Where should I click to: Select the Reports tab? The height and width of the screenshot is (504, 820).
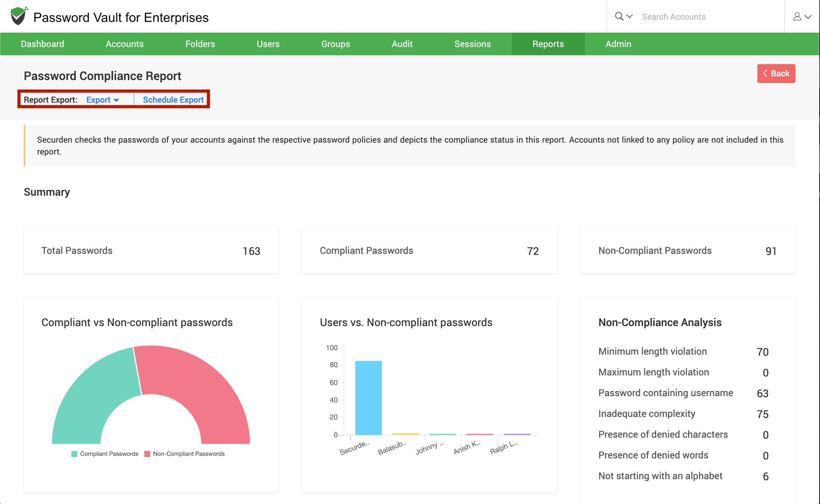(x=548, y=44)
